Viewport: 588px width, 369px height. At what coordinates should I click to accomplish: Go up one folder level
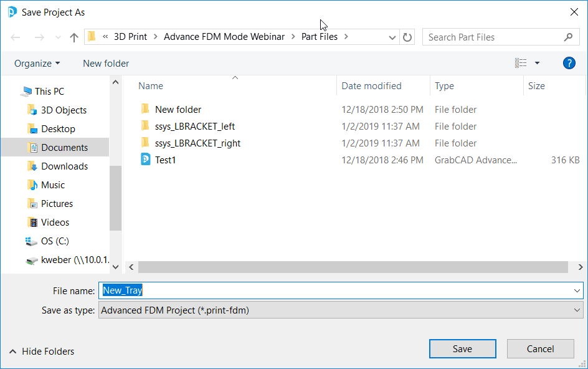click(74, 37)
